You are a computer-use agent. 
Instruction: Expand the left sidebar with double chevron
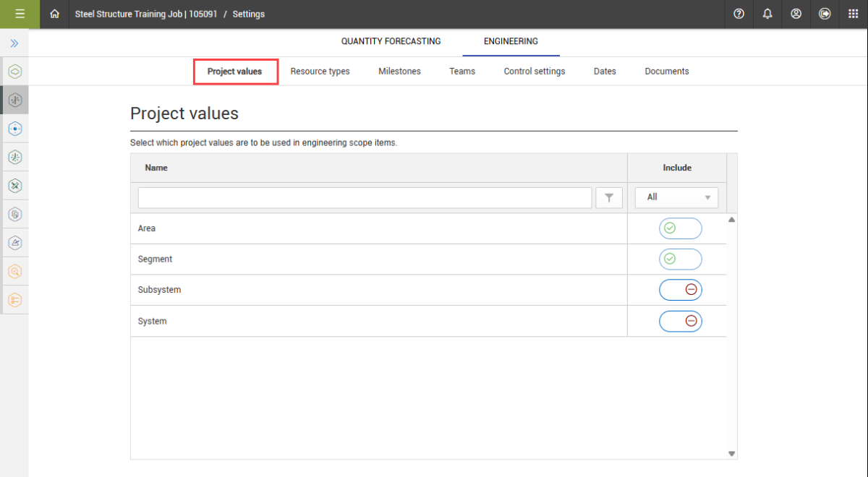pos(14,43)
